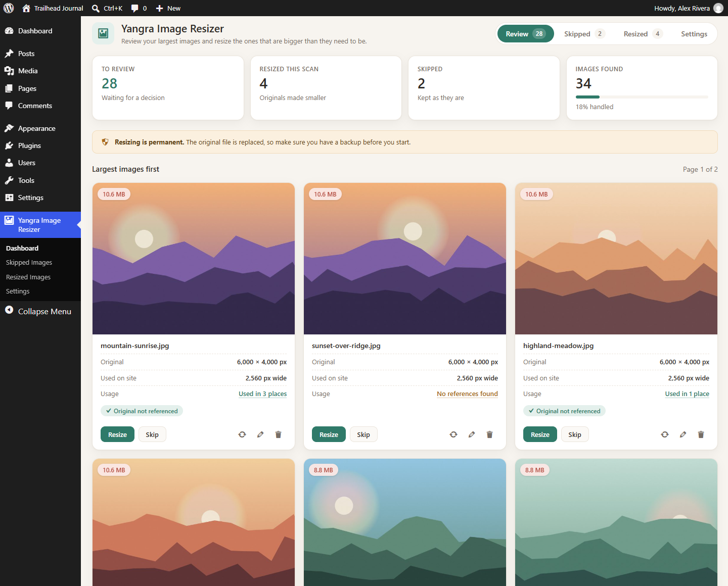Click the trash icon on highland-meadow.jpg card
Screen dimensions: 728x586
[701, 434]
